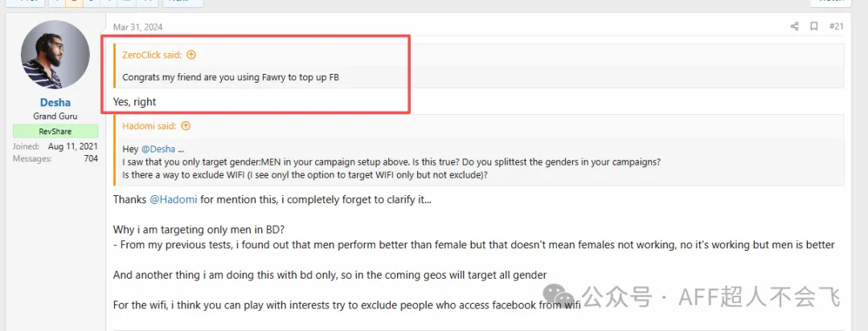Click the @Desha mention inside Hadomi's quote
The width and height of the screenshot is (868, 331).
(158, 149)
